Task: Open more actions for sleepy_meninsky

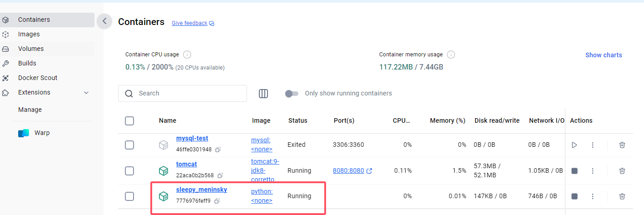Action: coord(592,196)
